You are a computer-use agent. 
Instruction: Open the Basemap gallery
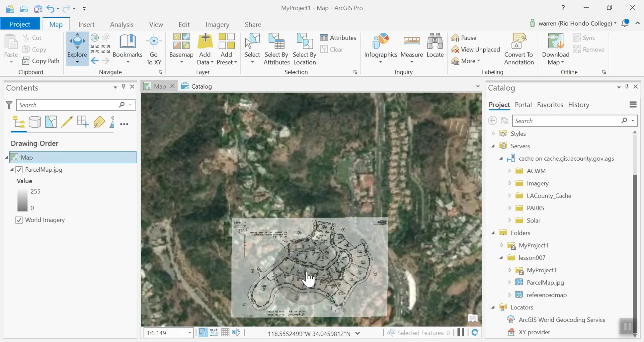tap(181, 49)
